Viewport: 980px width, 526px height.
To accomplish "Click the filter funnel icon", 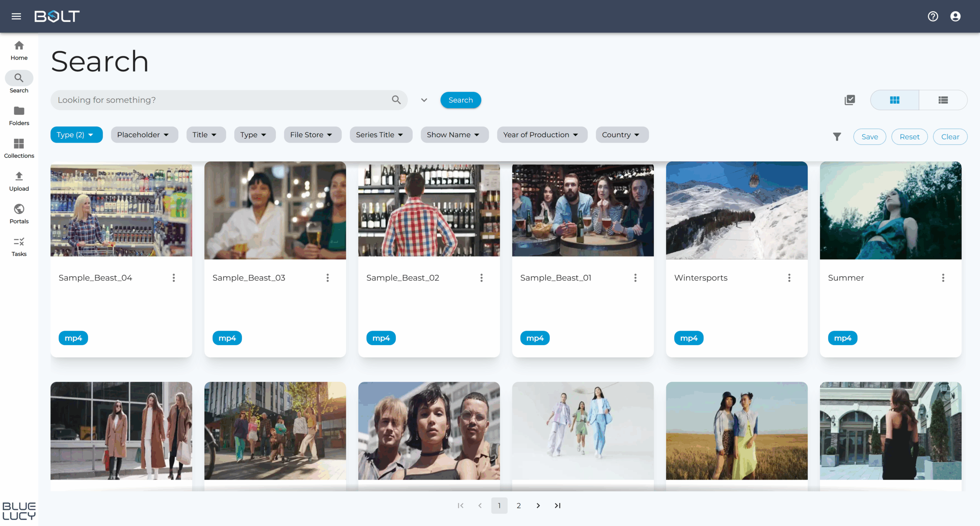I will coord(837,137).
